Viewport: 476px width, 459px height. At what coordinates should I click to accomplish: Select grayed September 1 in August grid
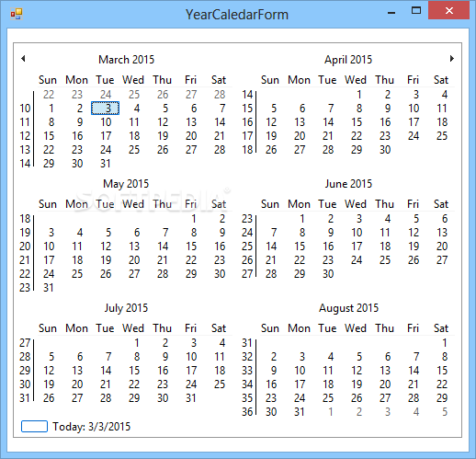331,412
